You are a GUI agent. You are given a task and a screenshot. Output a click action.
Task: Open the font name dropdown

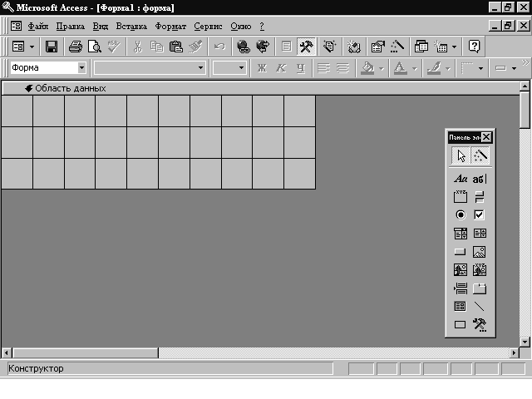coord(200,68)
